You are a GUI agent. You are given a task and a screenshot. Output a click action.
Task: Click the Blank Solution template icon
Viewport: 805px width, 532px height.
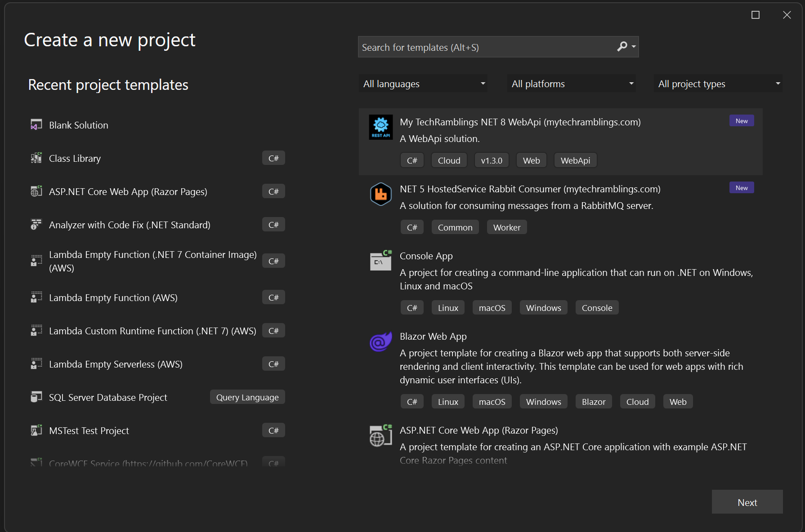coord(36,125)
